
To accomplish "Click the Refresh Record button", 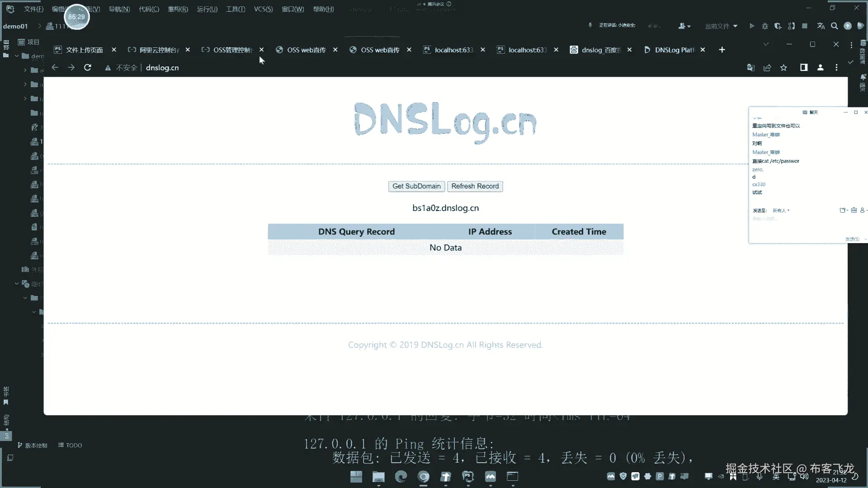I will pos(475,186).
